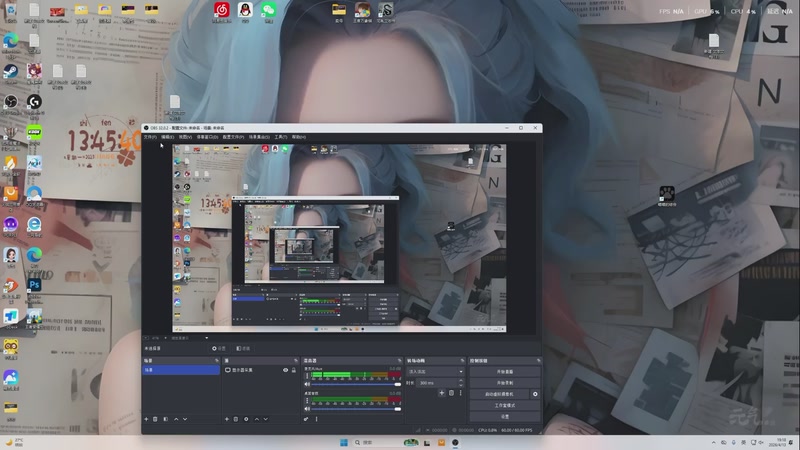Click the Steam desktop icon
The width and height of the screenshot is (800, 450).
coord(11,73)
